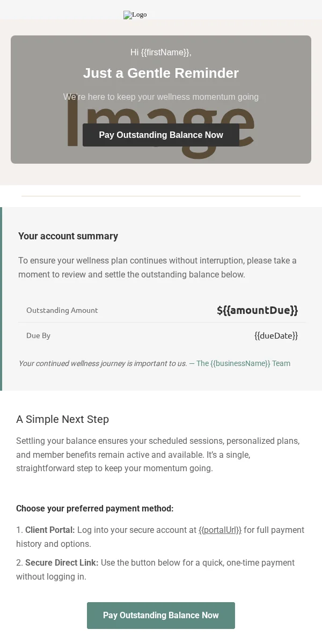
Task: Click the italic continued wellness journey sentence
Action: click(x=103, y=363)
